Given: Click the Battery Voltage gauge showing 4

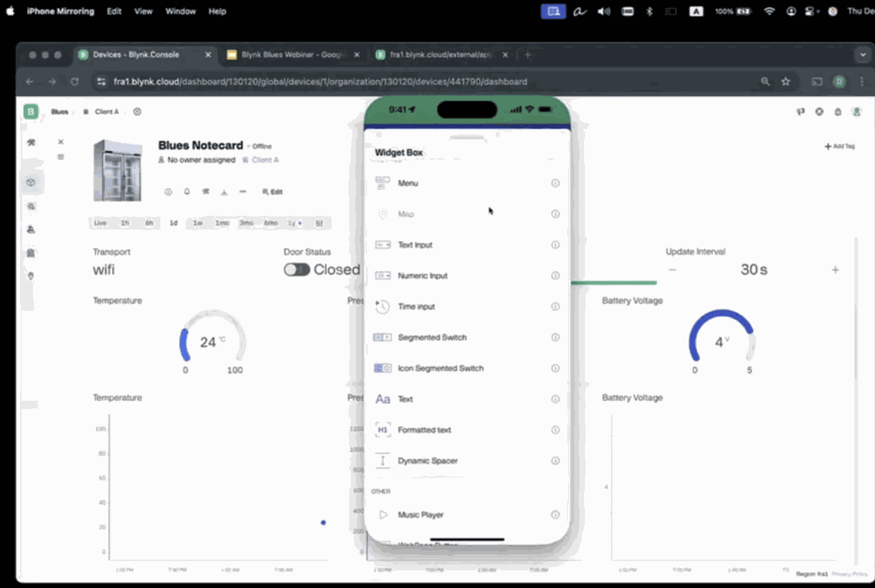Looking at the screenshot, I should point(721,342).
